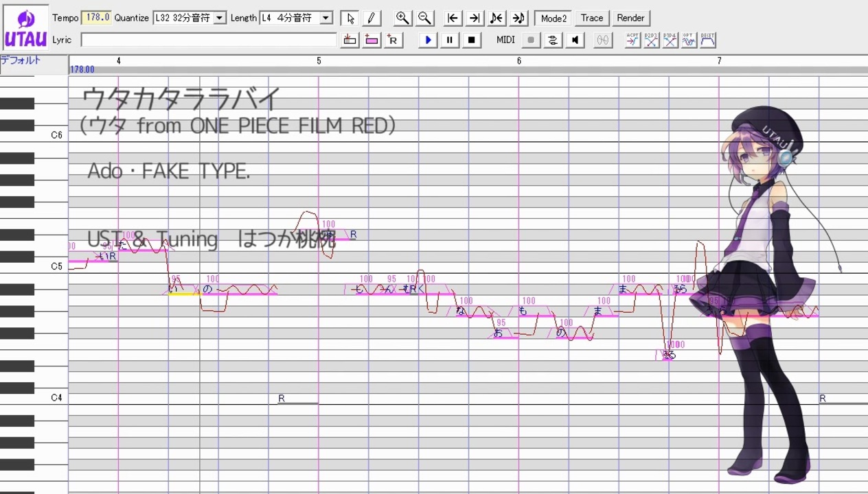
Task: Click the MIDI speaker icon
Action: 575,40
